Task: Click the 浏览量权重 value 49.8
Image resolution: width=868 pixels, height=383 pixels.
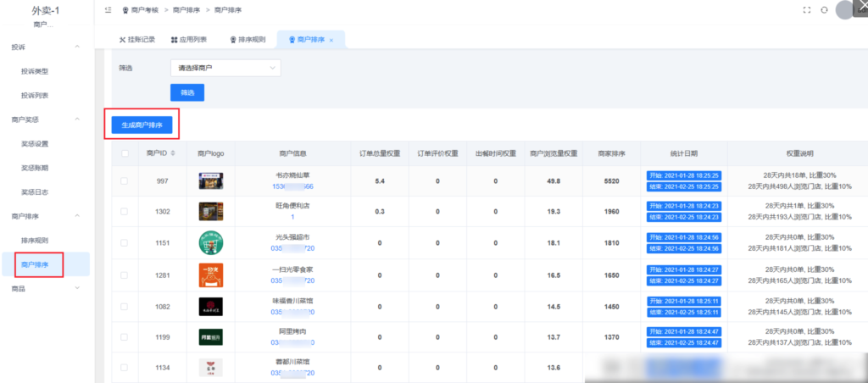Action: tap(554, 181)
